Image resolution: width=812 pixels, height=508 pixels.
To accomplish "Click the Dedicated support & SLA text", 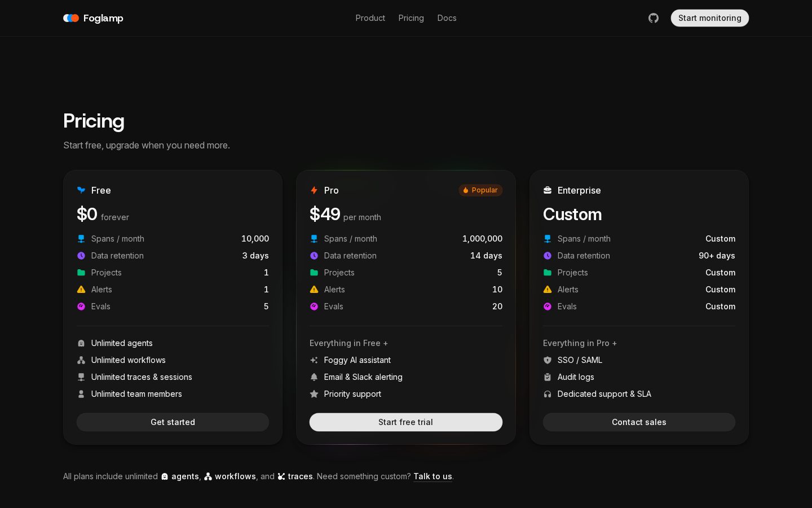I will click(x=604, y=394).
